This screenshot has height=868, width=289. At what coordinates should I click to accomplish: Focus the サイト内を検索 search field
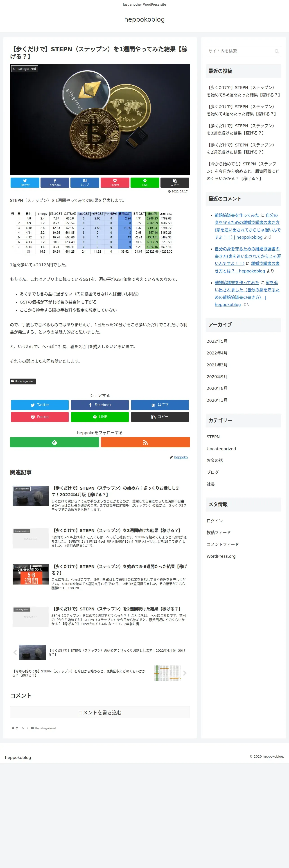243,51
